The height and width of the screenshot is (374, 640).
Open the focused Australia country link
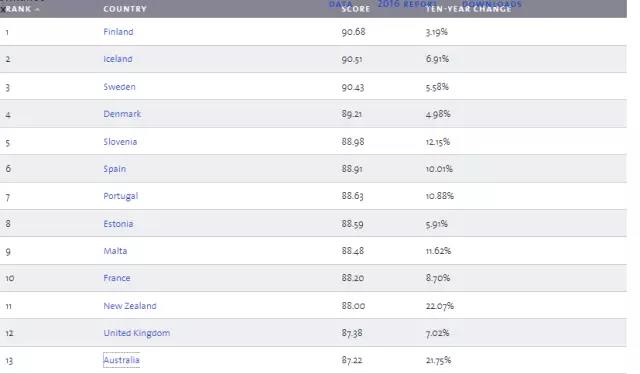coord(122,360)
